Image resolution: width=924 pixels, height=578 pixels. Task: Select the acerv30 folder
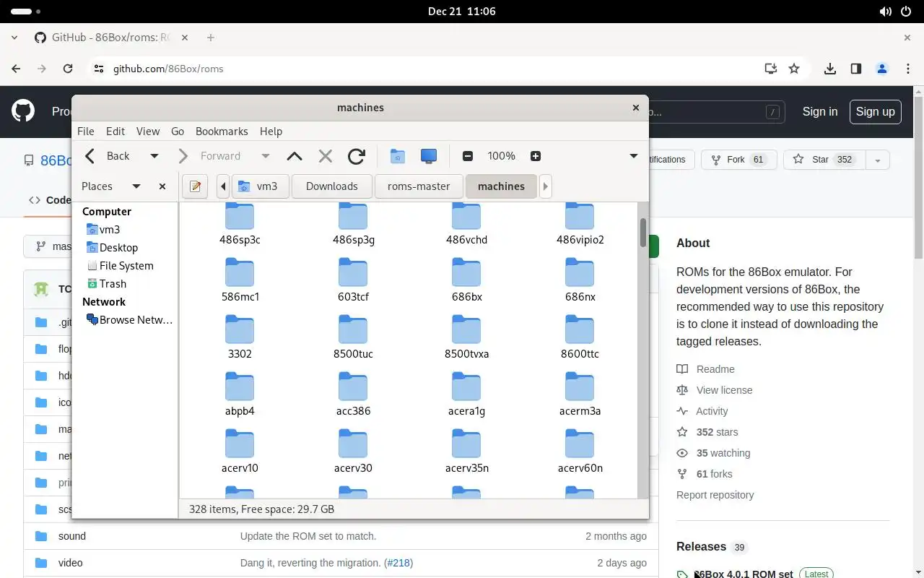pos(353,452)
